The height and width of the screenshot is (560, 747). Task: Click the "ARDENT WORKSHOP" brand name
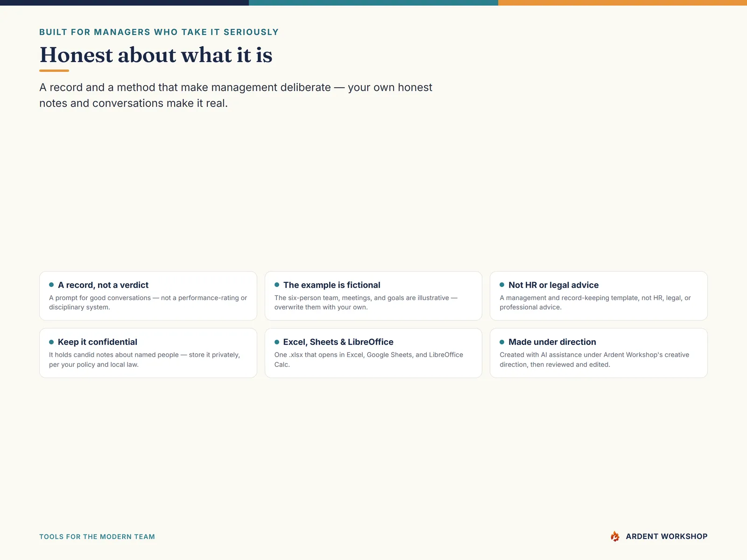point(667,537)
